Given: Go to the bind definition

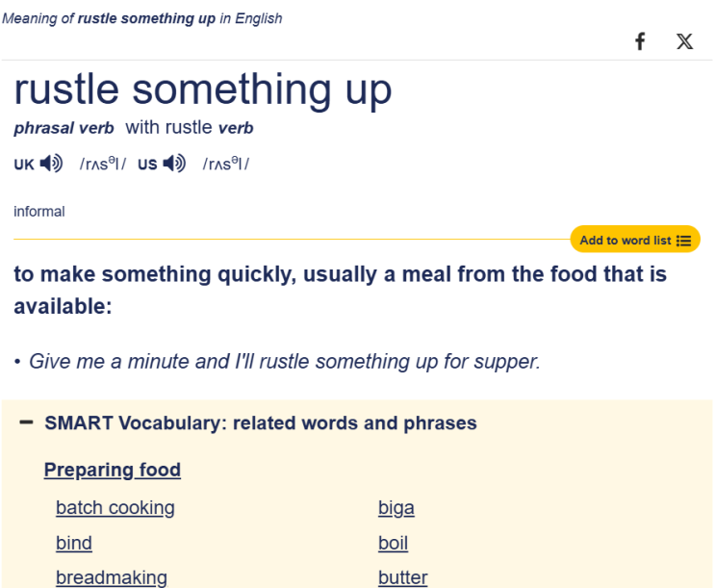Looking at the screenshot, I should pos(74,543).
